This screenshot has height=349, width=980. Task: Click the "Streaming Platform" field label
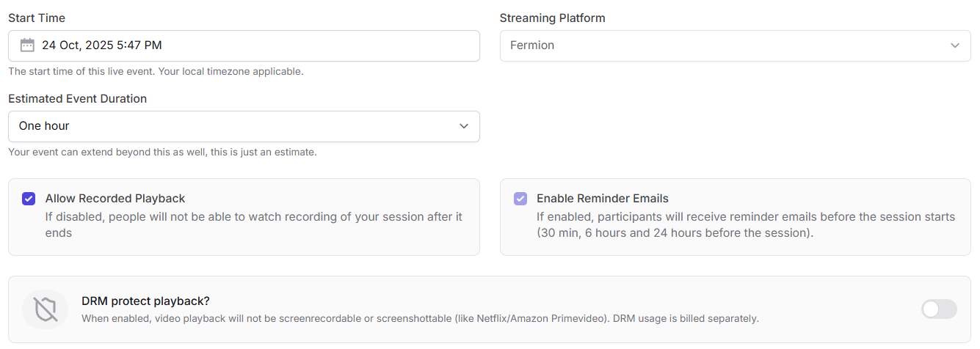(x=552, y=18)
